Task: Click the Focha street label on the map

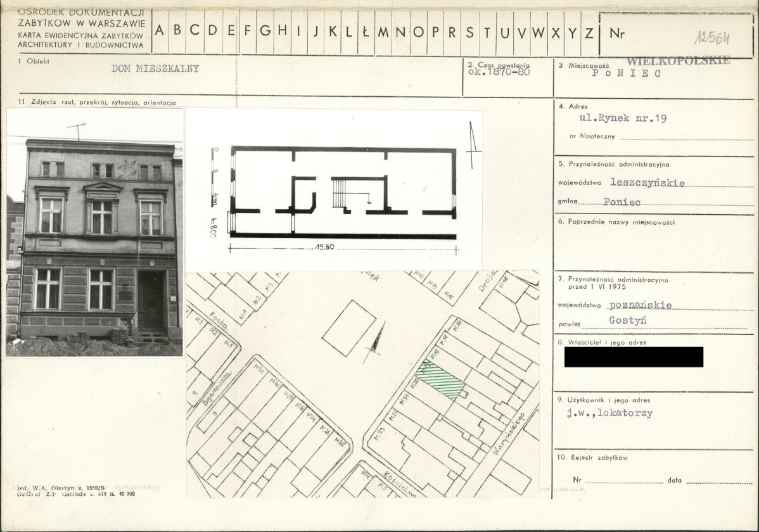Action: click(x=218, y=322)
